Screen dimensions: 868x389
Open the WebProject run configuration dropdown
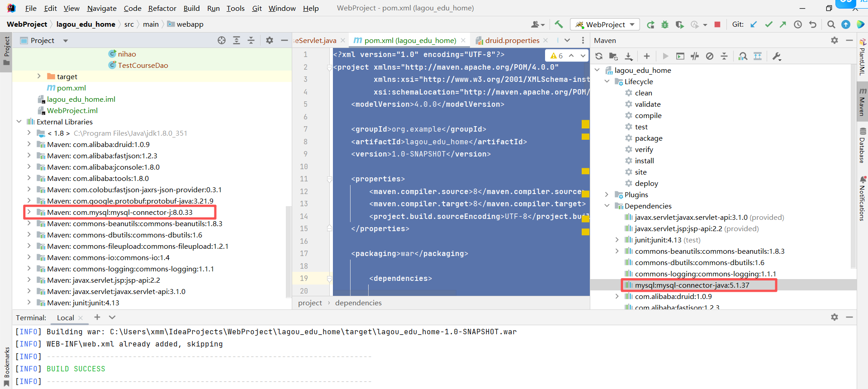(605, 24)
